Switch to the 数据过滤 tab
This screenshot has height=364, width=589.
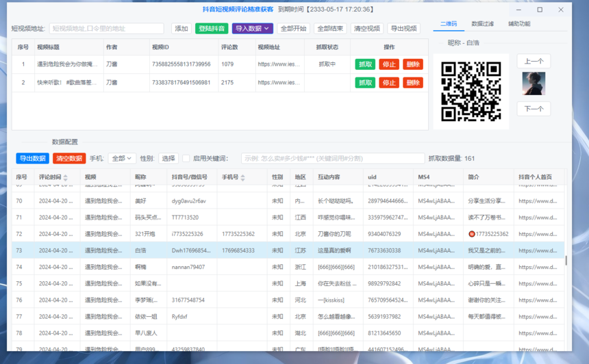483,24
